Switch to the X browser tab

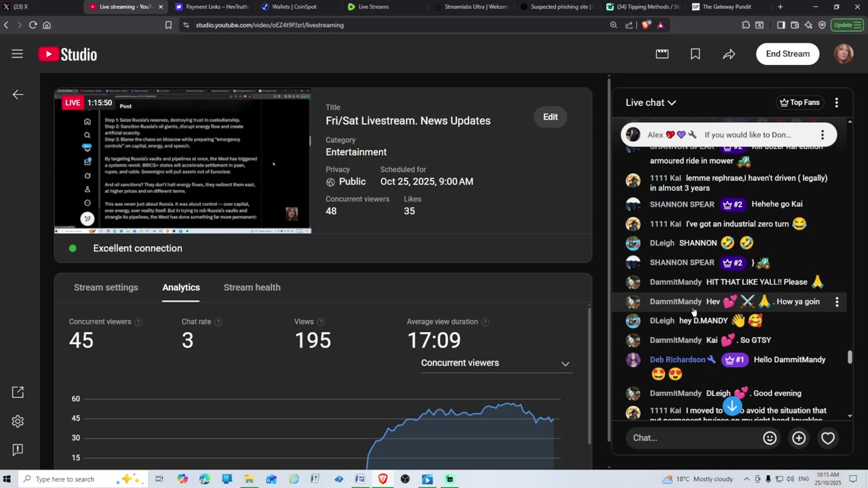click(x=41, y=7)
